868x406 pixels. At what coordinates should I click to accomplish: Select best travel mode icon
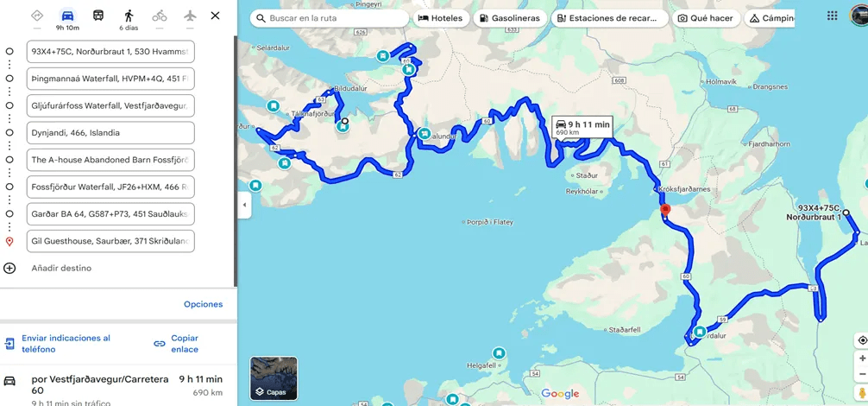[x=37, y=16]
